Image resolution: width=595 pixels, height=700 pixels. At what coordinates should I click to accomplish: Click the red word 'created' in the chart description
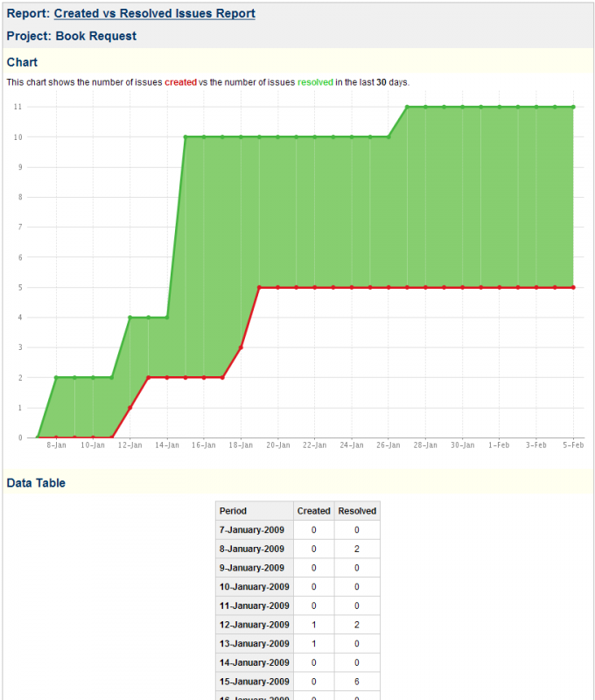click(x=180, y=82)
